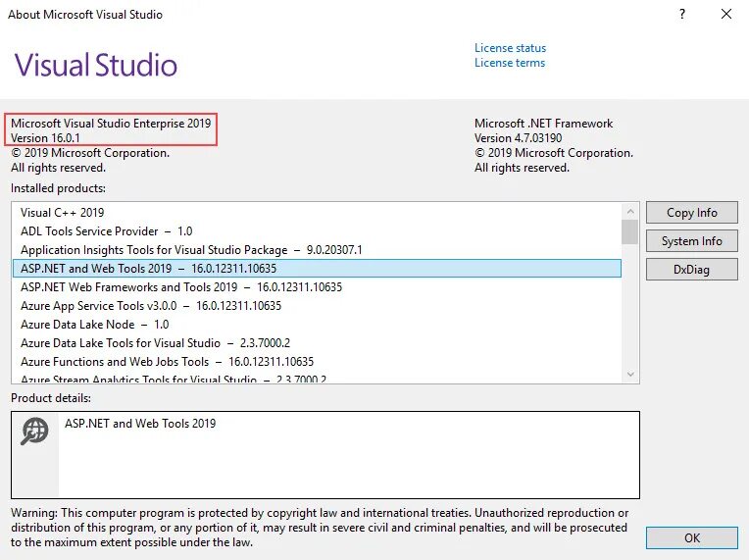Close the About Microsoft Visual Studio dialog
The width and height of the screenshot is (749, 560).
tap(726, 15)
